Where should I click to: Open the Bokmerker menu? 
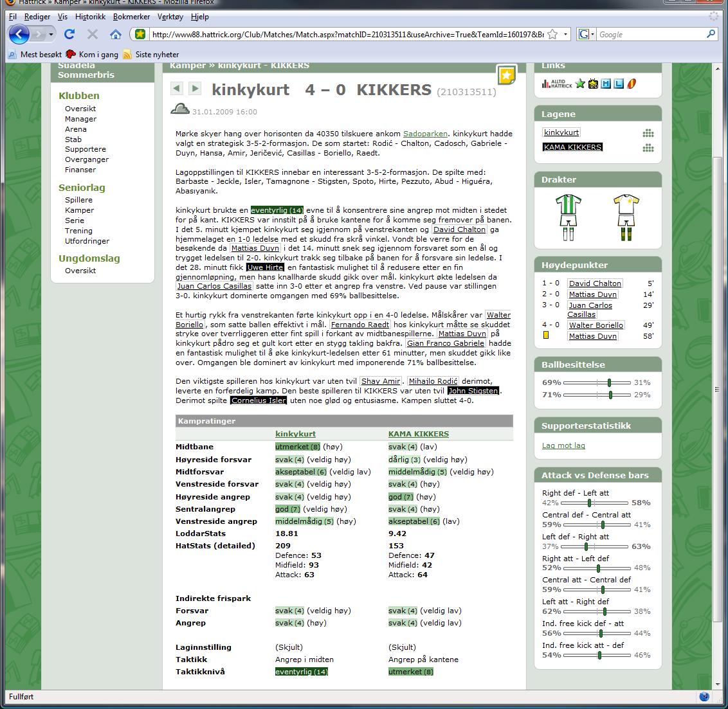tap(131, 17)
